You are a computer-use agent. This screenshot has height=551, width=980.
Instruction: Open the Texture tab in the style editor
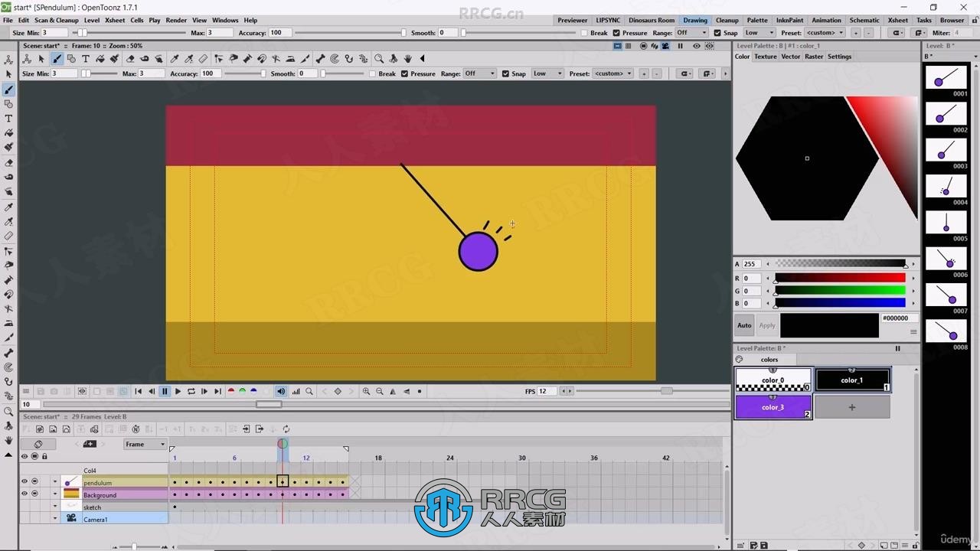(x=765, y=57)
